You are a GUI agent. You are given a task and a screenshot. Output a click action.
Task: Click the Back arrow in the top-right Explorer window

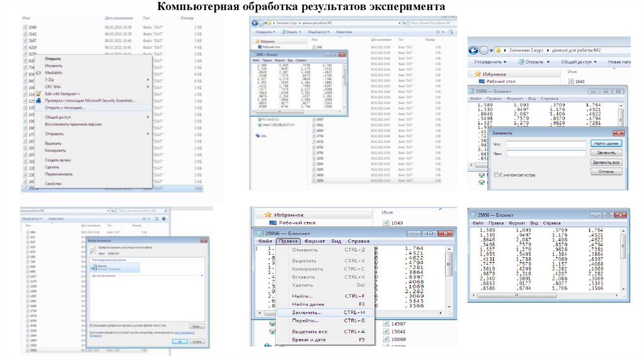pyautogui.click(x=474, y=50)
